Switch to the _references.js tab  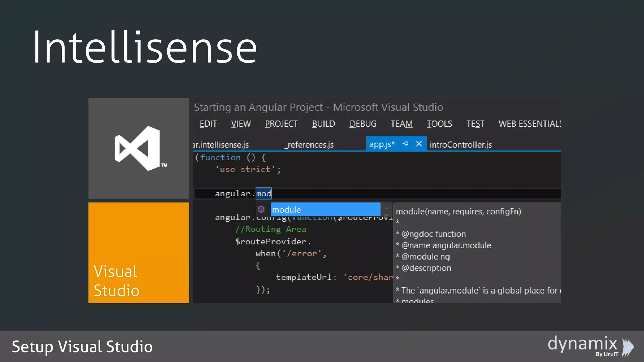309,145
